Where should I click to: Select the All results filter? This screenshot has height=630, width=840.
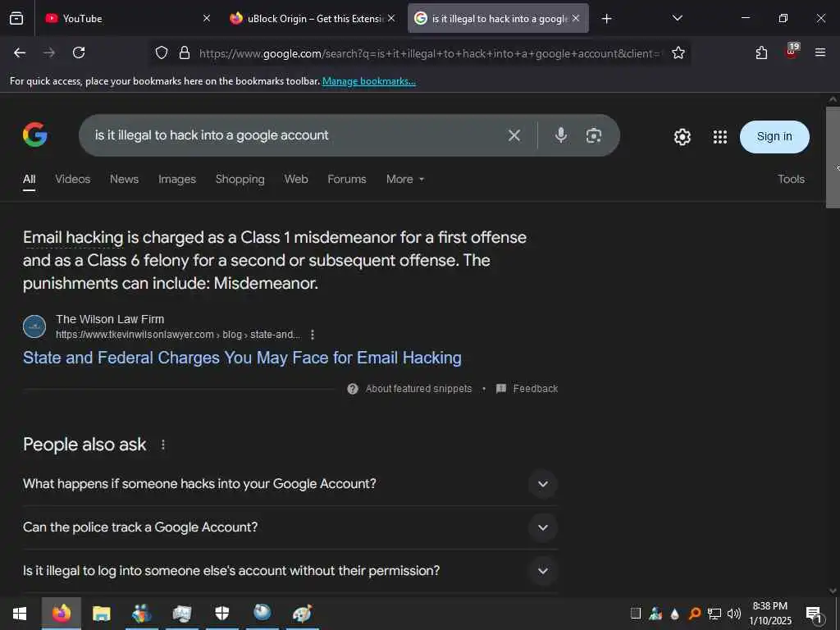point(29,180)
